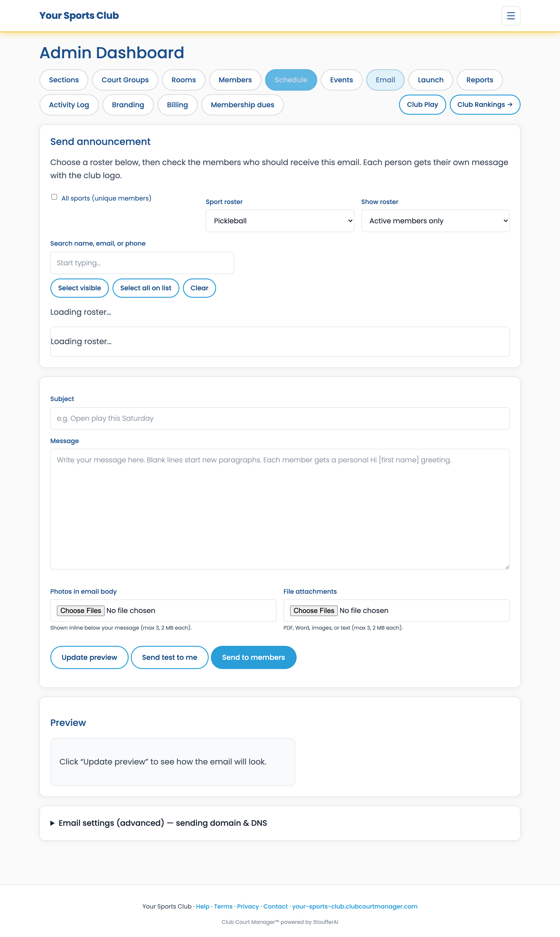Click the Club Play button
560x937 pixels.
click(x=422, y=105)
